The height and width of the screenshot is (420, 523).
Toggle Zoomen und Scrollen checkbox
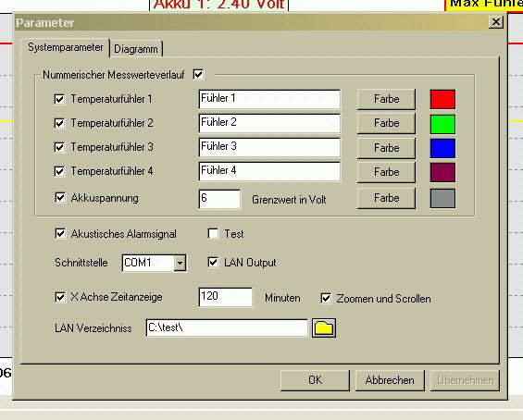point(326,298)
